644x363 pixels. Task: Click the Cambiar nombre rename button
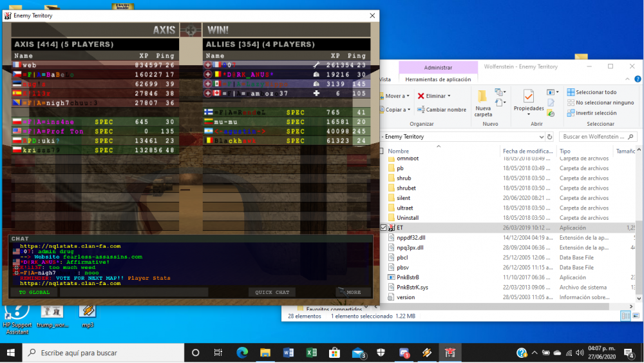(x=442, y=110)
